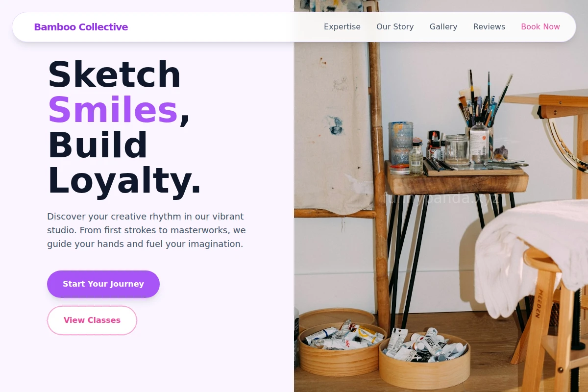588x392 pixels.
Task: Open the Expertise nav link
Action: [x=342, y=27]
